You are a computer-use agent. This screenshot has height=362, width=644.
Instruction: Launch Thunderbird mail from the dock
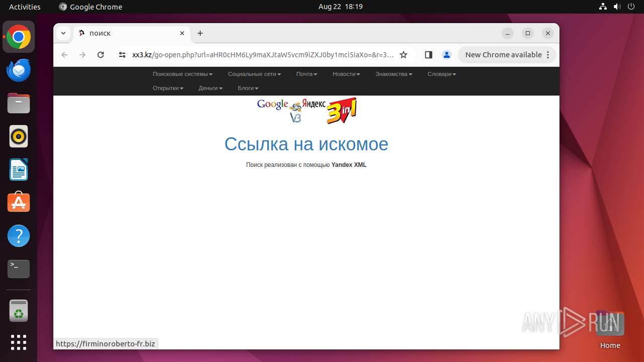19,70
